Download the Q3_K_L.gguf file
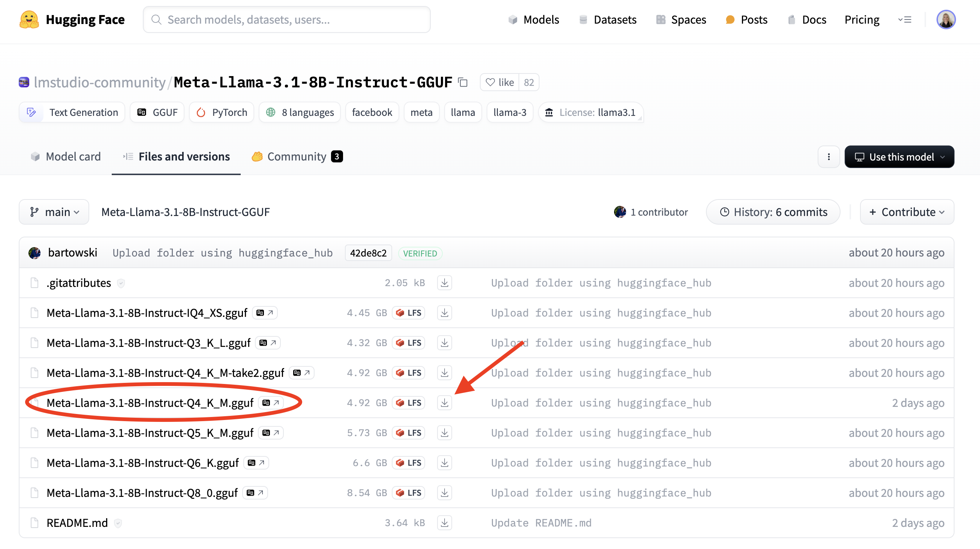980x549 pixels. coord(444,343)
